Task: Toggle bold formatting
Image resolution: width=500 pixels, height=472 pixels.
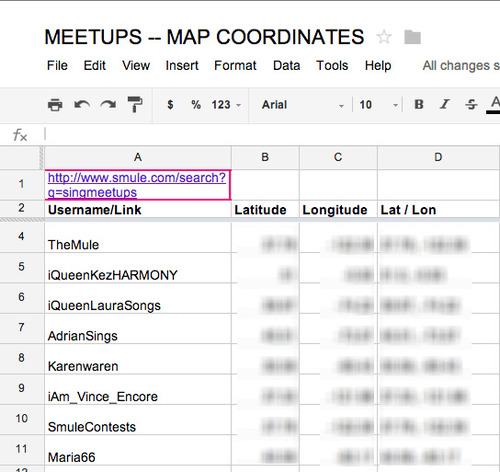Action: (x=419, y=105)
